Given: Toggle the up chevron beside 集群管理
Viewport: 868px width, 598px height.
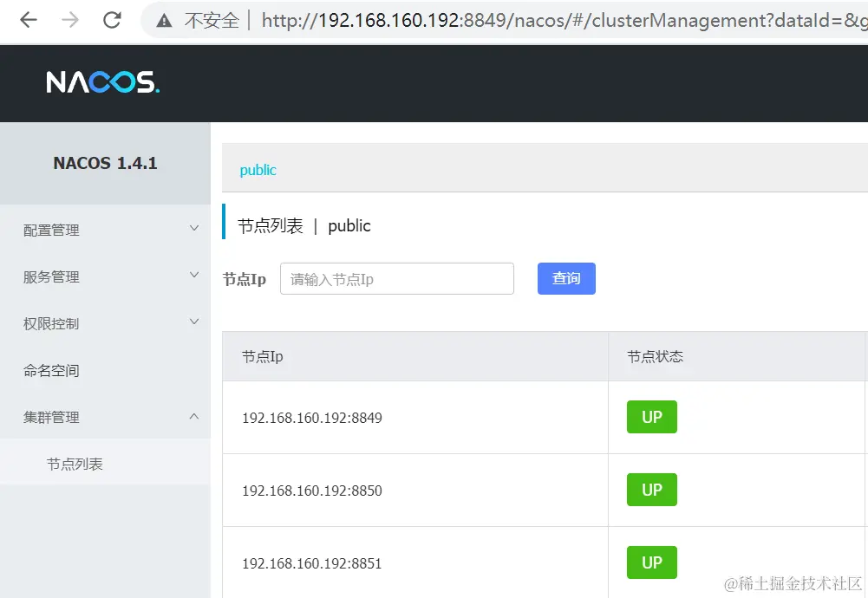Looking at the screenshot, I should [x=194, y=416].
